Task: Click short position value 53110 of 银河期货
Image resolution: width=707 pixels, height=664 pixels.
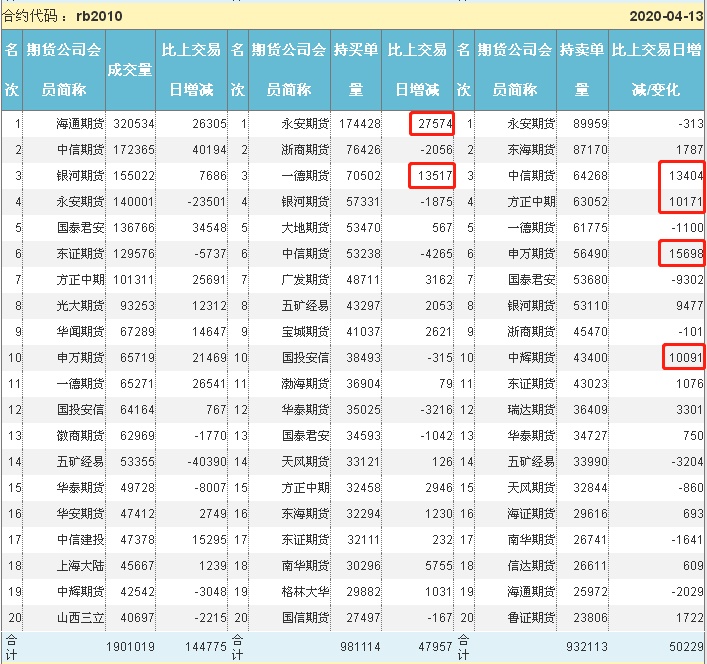Action: (x=590, y=306)
